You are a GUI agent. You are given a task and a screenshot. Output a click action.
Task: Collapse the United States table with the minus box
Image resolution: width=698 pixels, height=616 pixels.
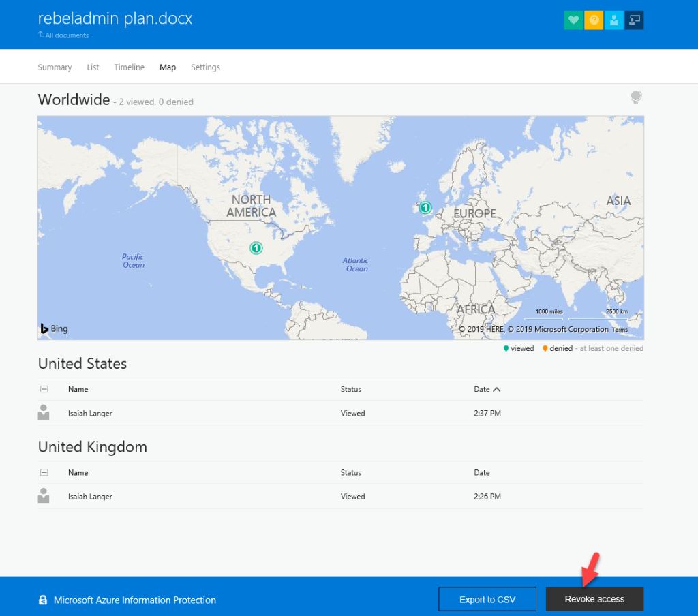pos(44,388)
